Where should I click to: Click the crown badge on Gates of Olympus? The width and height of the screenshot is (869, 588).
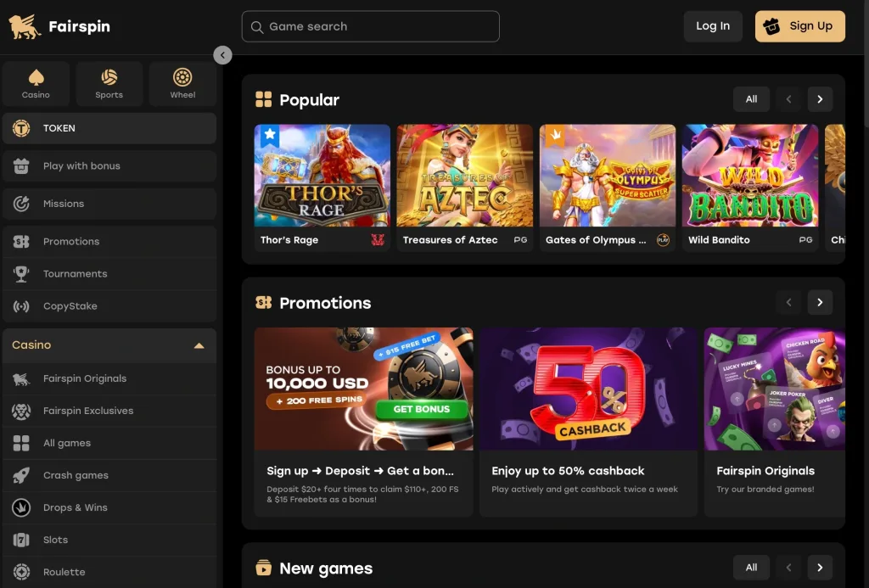(555, 135)
